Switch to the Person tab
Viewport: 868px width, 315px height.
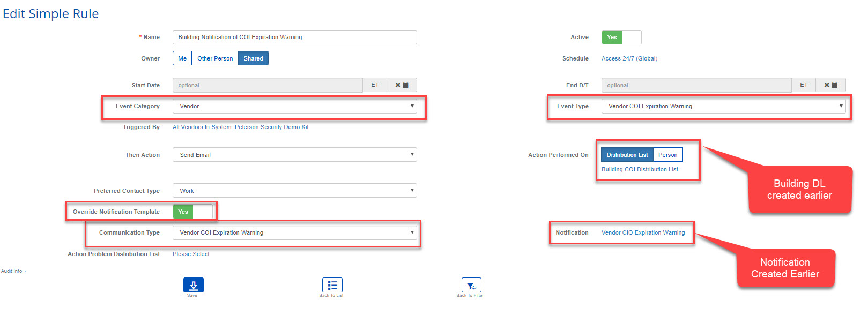(x=667, y=155)
